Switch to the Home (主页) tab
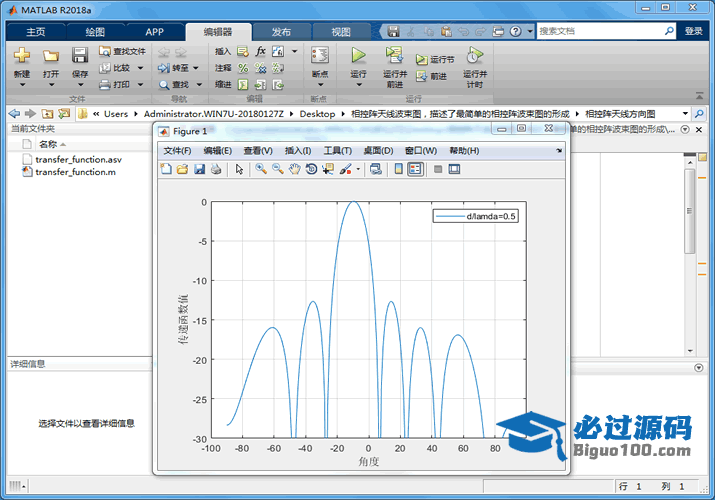This screenshot has width=715, height=500. 36,31
